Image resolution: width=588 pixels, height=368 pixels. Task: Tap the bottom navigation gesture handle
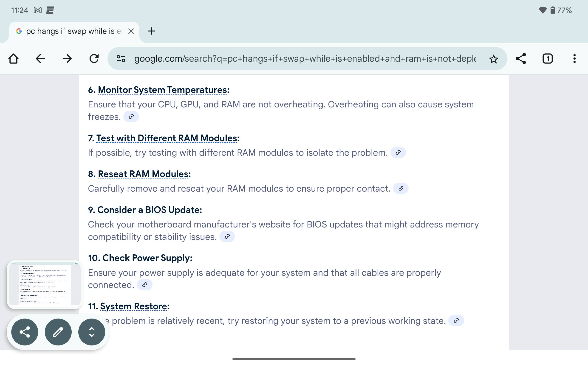point(294,359)
